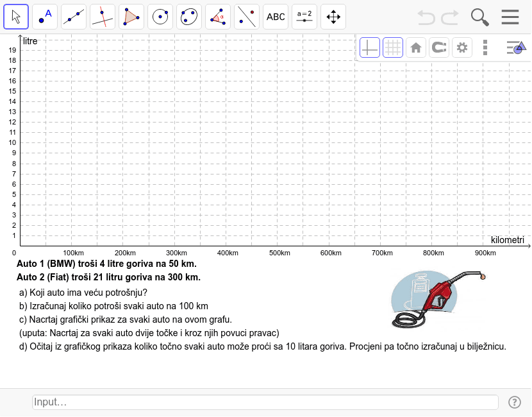Toggle axes visibility in style bar

coord(370,47)
